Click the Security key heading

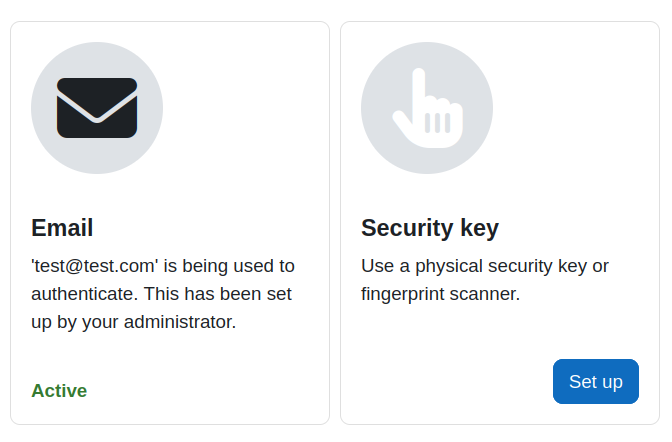[x=430, y=228]
